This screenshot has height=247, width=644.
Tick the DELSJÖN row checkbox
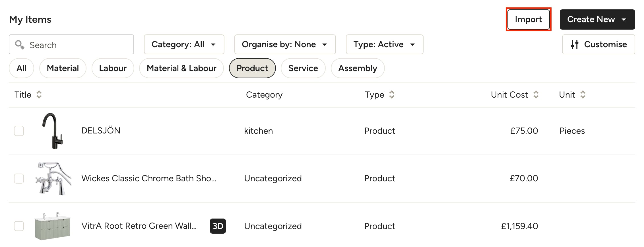pos(19,131)
